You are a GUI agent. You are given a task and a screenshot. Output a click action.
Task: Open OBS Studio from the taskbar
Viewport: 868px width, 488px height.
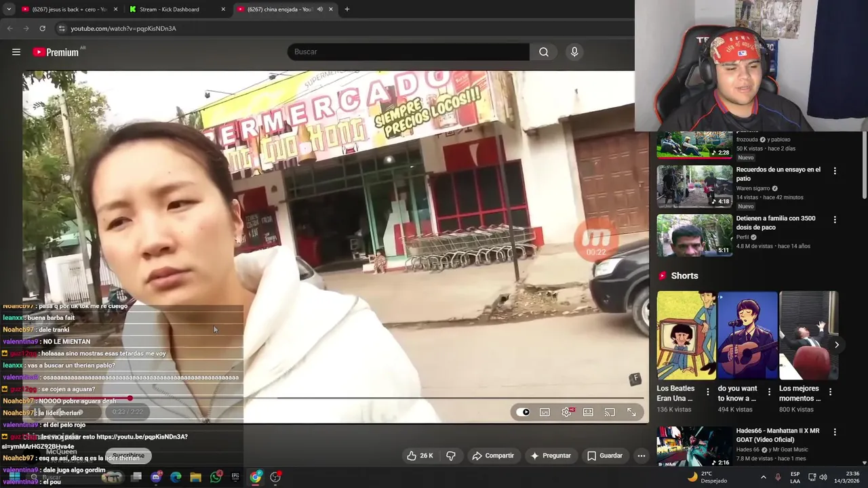coord(275,477)
